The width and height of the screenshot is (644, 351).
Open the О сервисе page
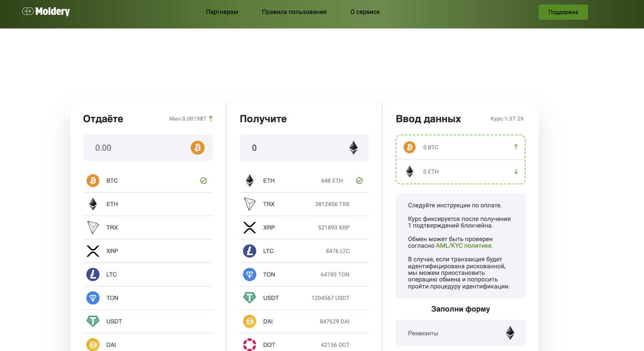365,12
